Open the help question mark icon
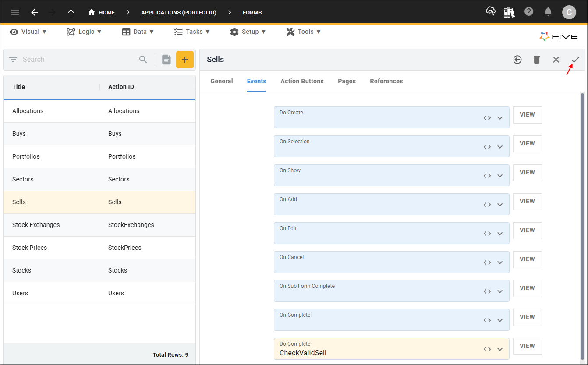Screen dimensions: 588x365 click(x=529, y=12)
